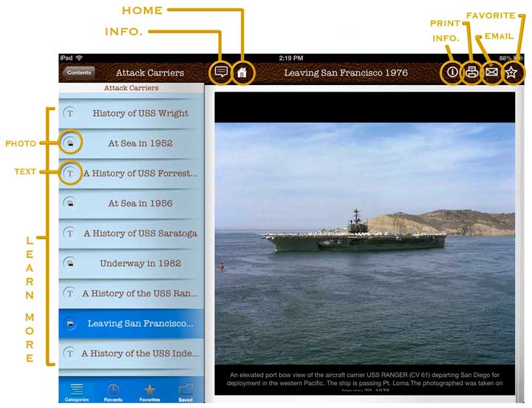Screen dimensions: 532x408
Task: Select A History of USS Saratoga
Action: click(140, 234)
